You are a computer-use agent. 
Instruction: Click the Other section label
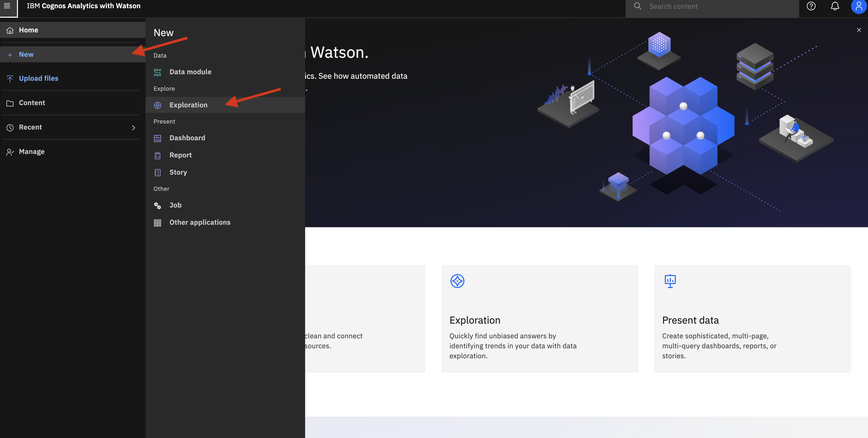[x=161, y=189]
